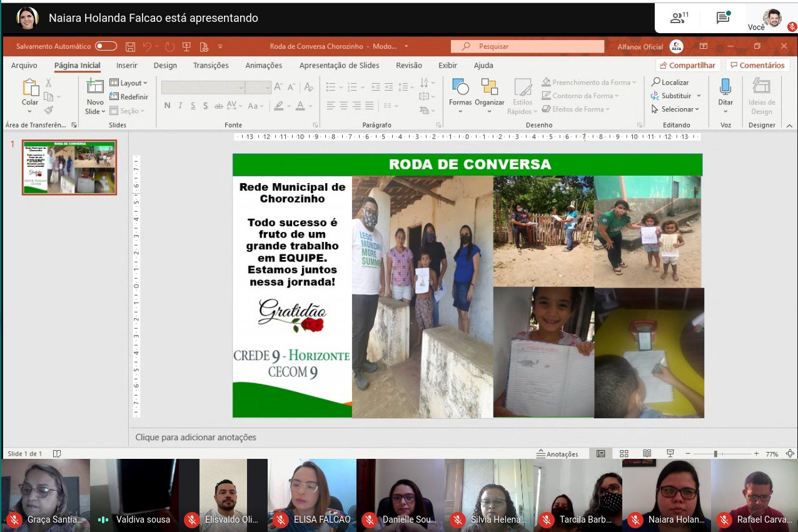Click the Compartilhar button
The height and width of the screenshot is (532, 798).
[688, 66]
